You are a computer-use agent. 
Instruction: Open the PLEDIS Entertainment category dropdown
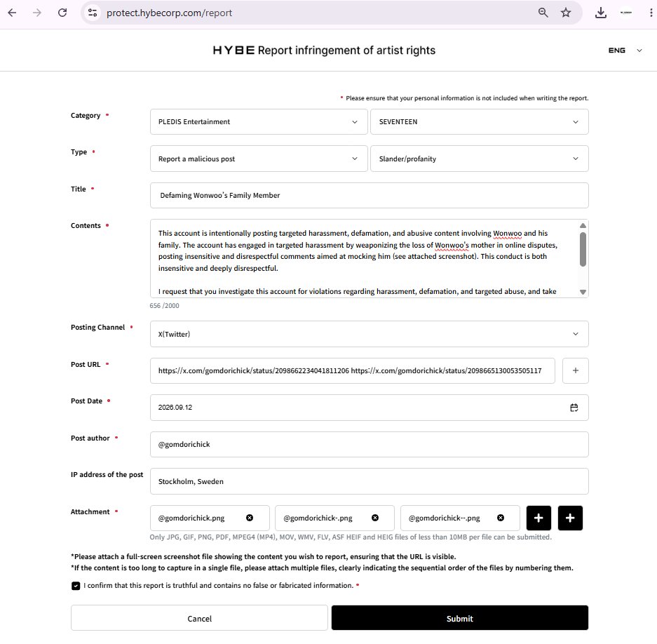coord(259,121)
